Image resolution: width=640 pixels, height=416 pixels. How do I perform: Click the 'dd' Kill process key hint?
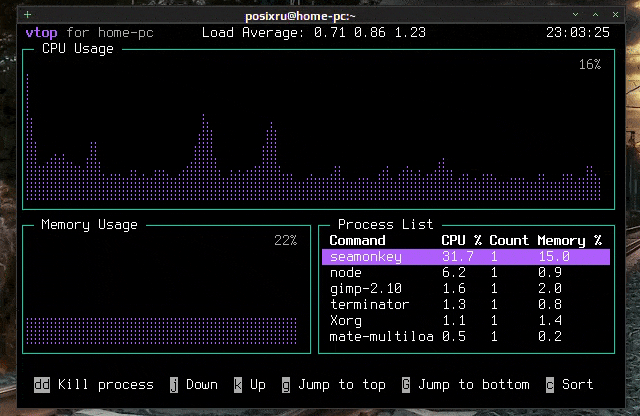42,385
